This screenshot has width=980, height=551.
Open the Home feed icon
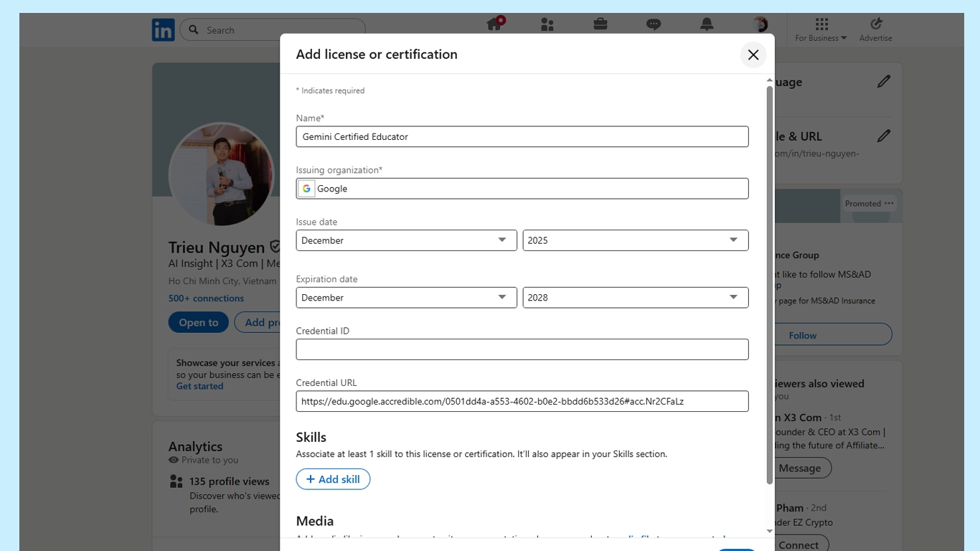494,24
